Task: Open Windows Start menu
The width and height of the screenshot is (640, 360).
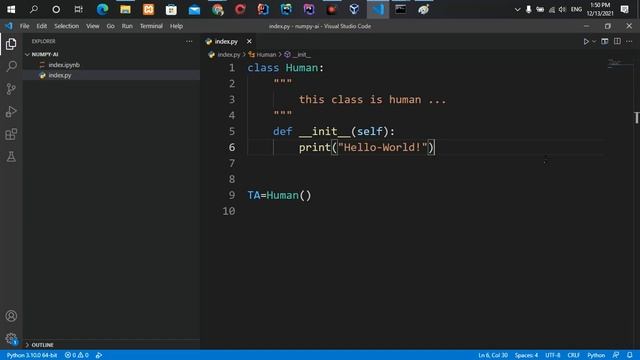Action: pos(11,9)
